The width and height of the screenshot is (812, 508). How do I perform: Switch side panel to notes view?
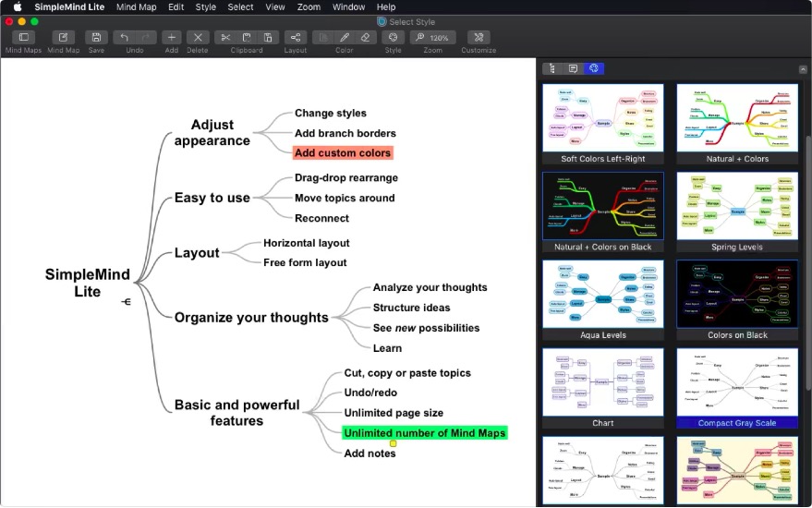[x=573, y=68]
